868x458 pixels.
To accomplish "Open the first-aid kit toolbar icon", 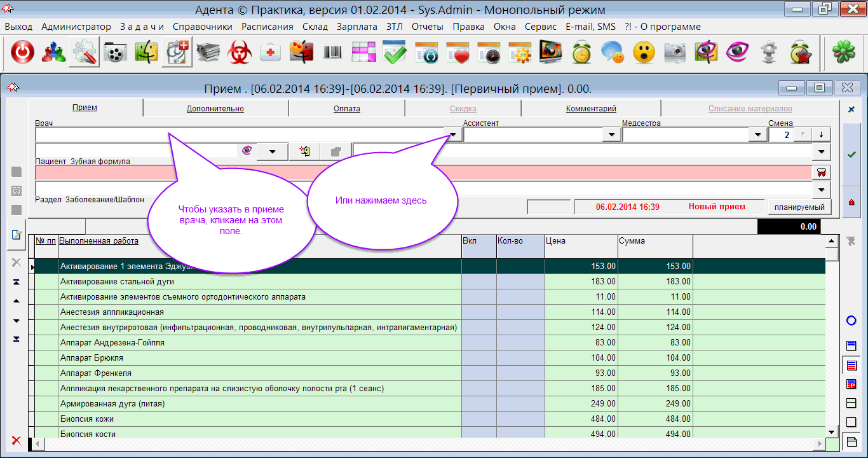I will [271, 53].
